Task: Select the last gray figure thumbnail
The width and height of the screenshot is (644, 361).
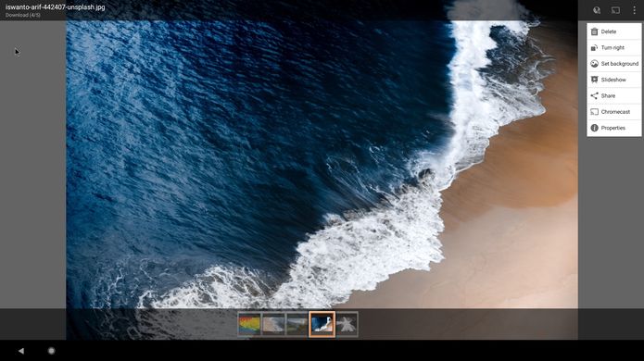Action: click(x=347, y=324)
